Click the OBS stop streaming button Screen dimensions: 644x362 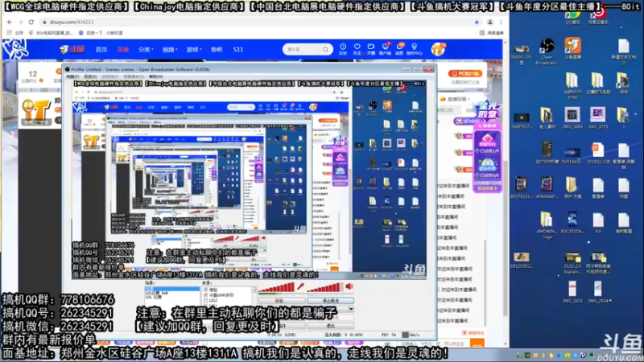[x=331, y=300]
